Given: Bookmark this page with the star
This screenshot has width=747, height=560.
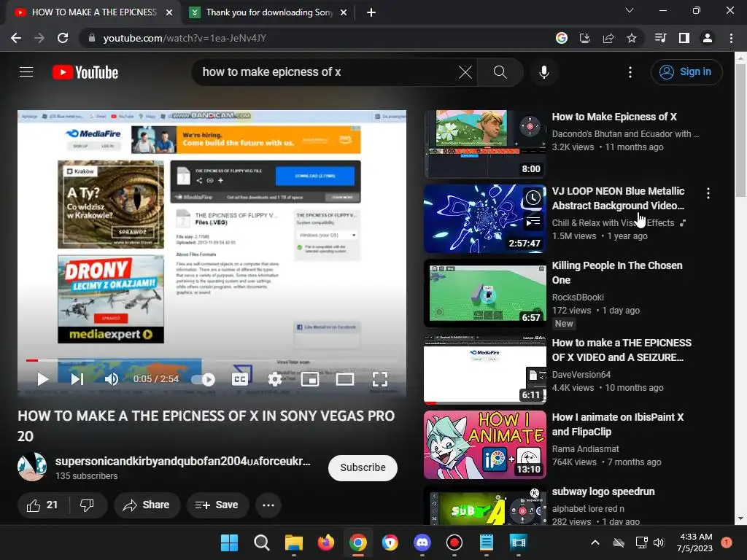Looking at the screenshot, I should (x=632, y=38).
